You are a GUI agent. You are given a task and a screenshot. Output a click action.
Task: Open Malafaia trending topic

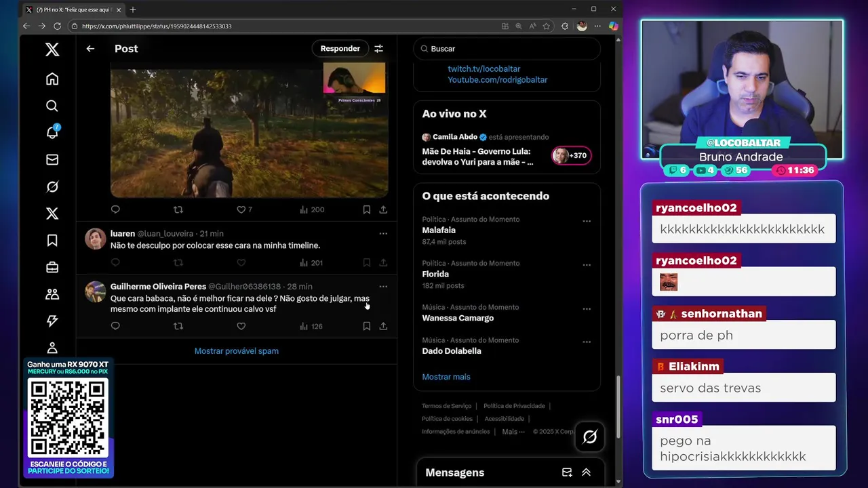(507, 230)
